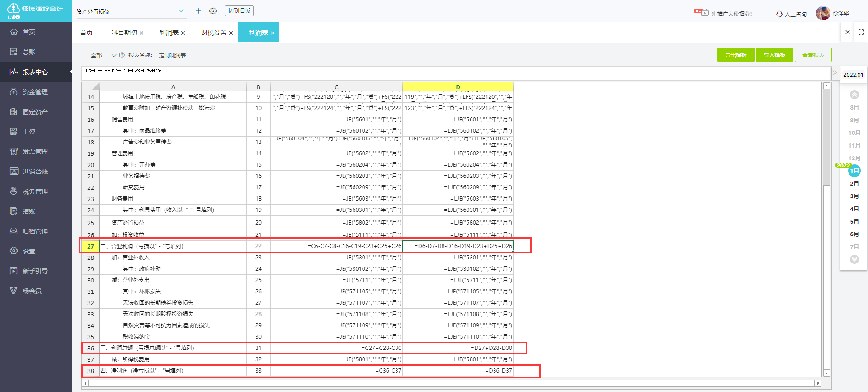Open the 全部 filter dropdown

(103, 55)
